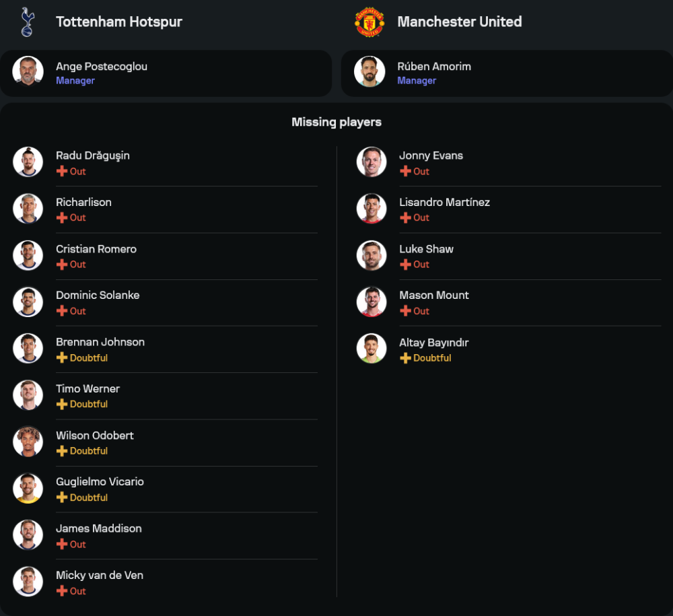Viewport: 673px width, 616px height.
Task: Click the red injury cross for James Maddison
Action: point(62,544)
